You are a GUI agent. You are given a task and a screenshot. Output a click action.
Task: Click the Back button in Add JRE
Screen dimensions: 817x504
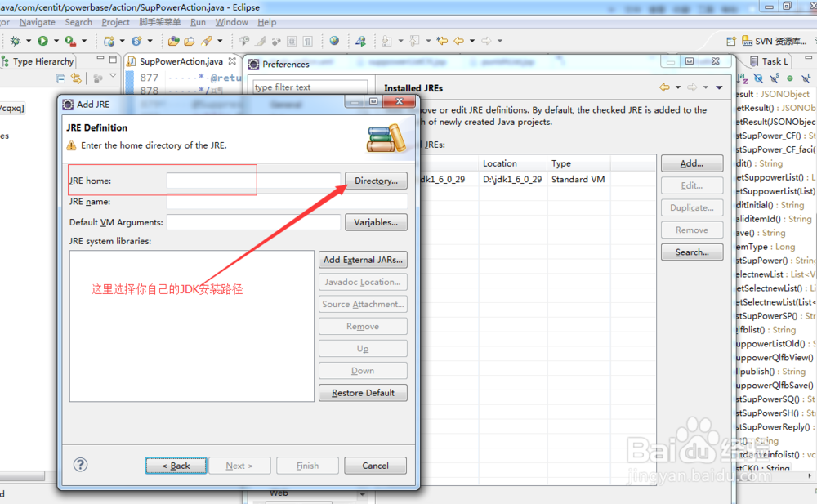pos(176,466)
